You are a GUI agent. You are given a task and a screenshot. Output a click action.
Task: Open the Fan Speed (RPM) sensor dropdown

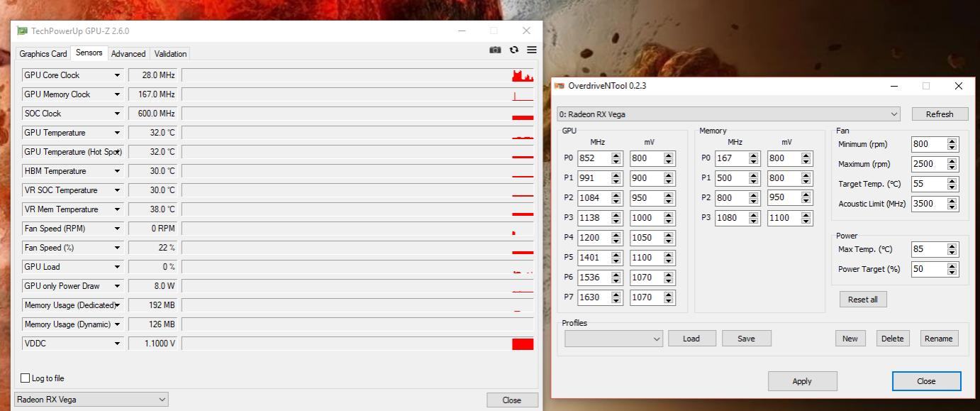pyautogui.click(x=117, y=229)
